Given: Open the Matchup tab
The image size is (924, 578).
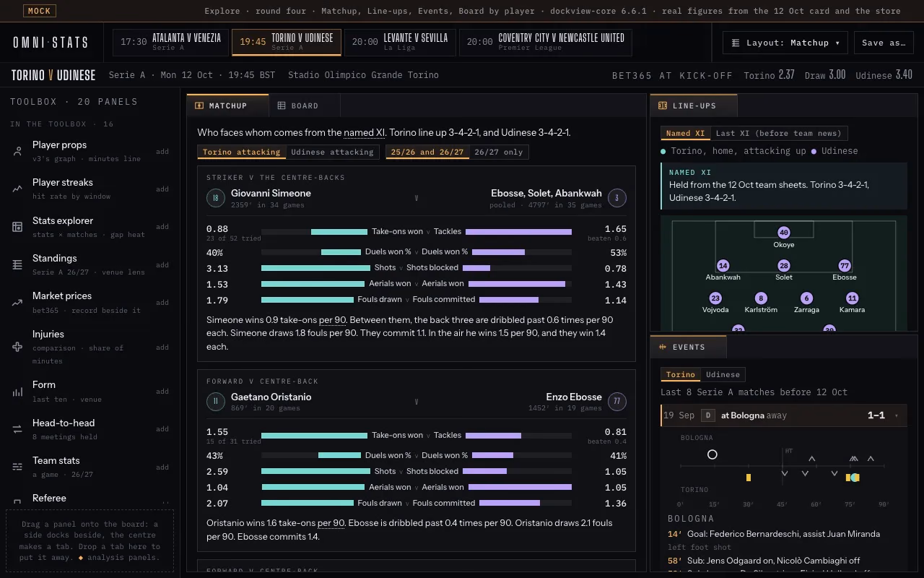Looking at the screenshot, I should click(x=227, y=105).
